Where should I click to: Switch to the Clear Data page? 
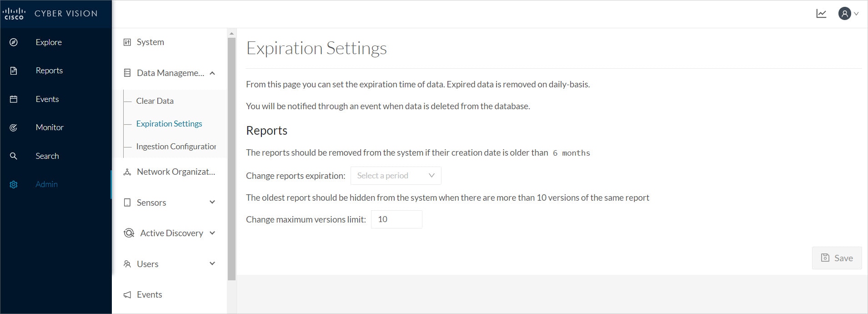click(155, 101)
